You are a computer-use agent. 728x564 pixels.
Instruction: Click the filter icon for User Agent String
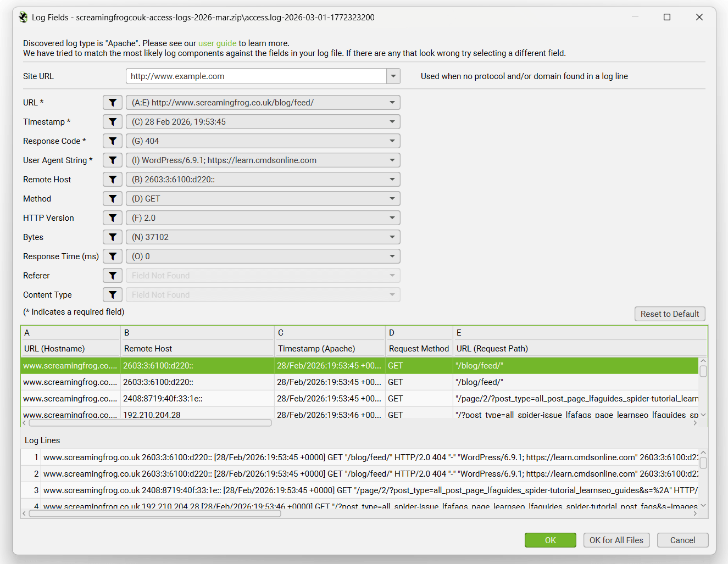click(113, 160)
